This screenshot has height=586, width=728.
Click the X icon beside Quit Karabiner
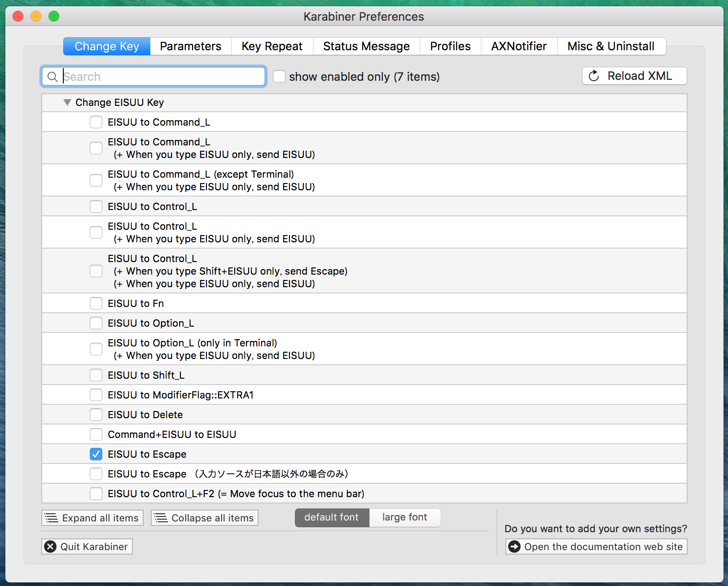[51, 547]
